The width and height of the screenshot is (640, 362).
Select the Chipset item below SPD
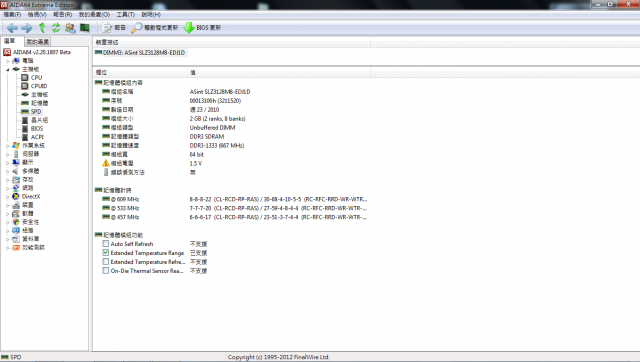(40, 120)
